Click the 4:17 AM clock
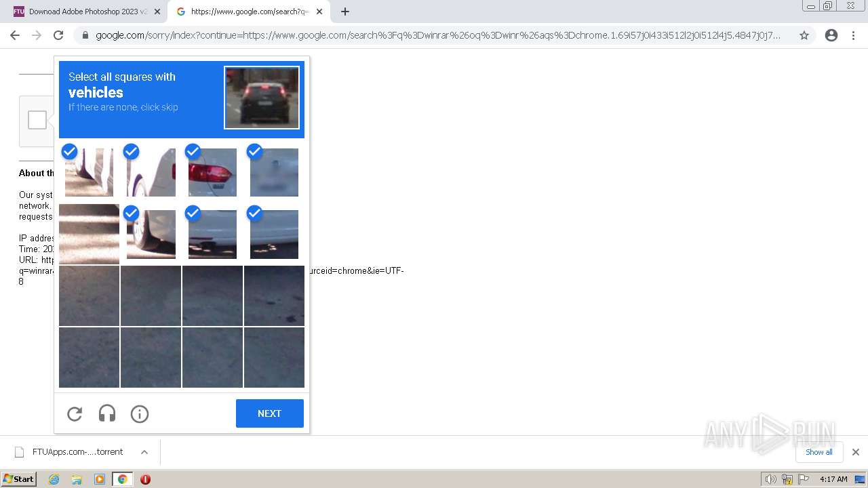 point(833,479)
